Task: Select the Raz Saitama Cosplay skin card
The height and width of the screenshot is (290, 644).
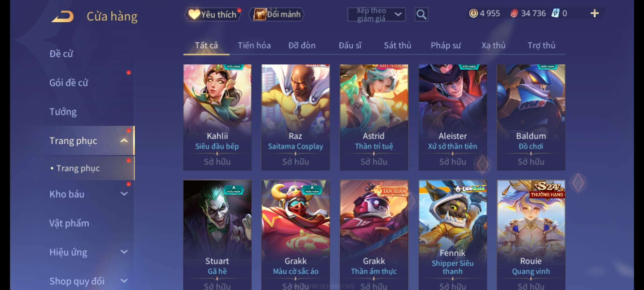Action: [295, 117]
